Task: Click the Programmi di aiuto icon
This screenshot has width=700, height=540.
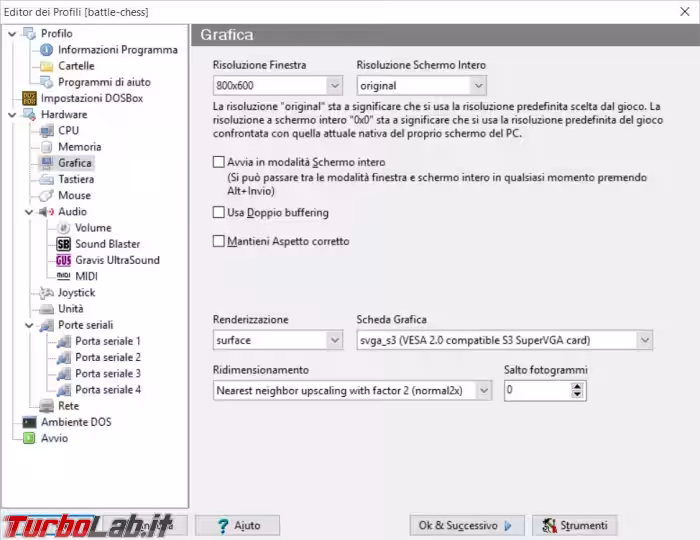Action: click(46, 82)
